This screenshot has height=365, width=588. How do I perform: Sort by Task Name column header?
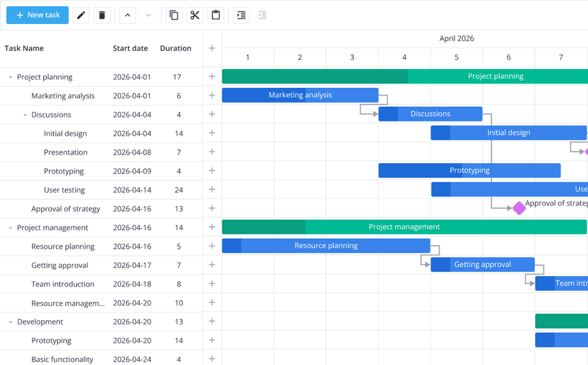(24, 48)
